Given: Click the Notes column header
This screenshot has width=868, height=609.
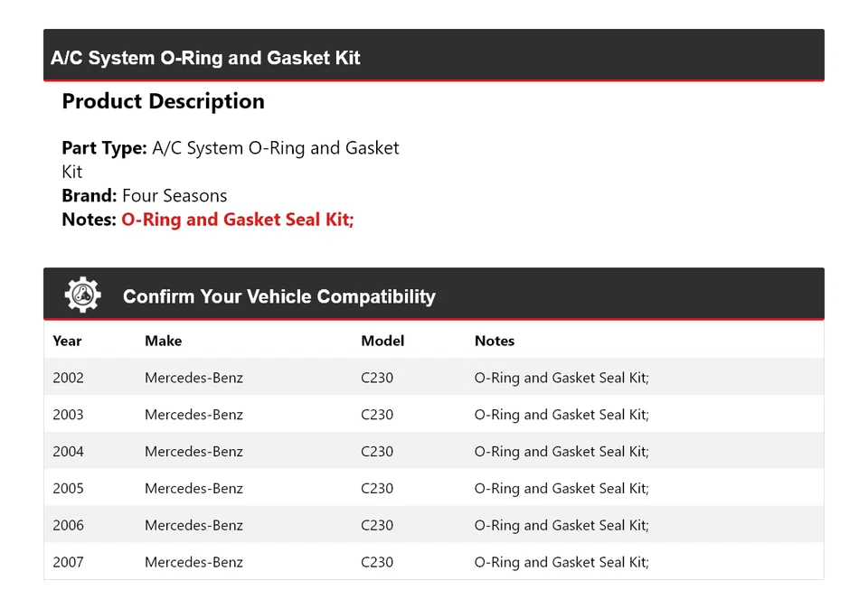Looking at the screenshot, I should coord(494,341).
